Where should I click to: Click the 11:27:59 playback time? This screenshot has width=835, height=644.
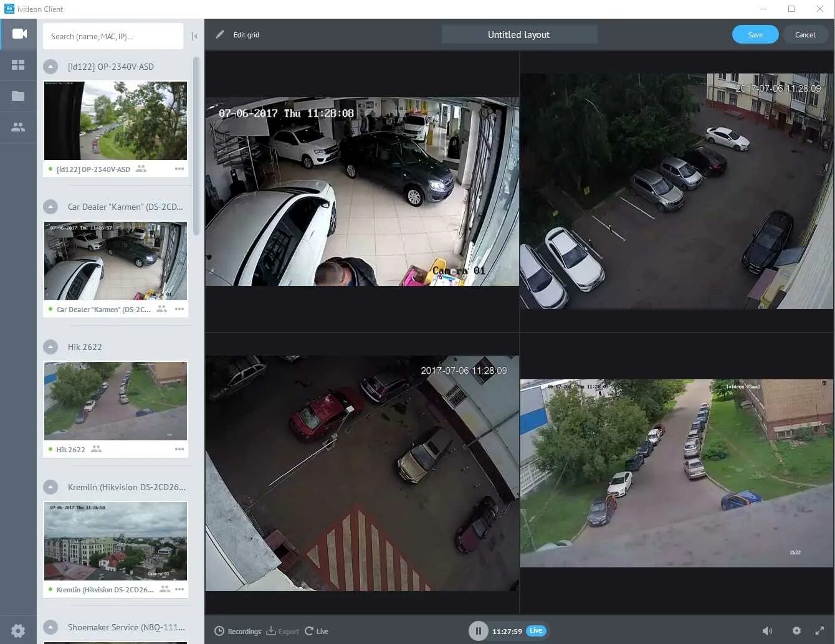(x=507, y=632)
